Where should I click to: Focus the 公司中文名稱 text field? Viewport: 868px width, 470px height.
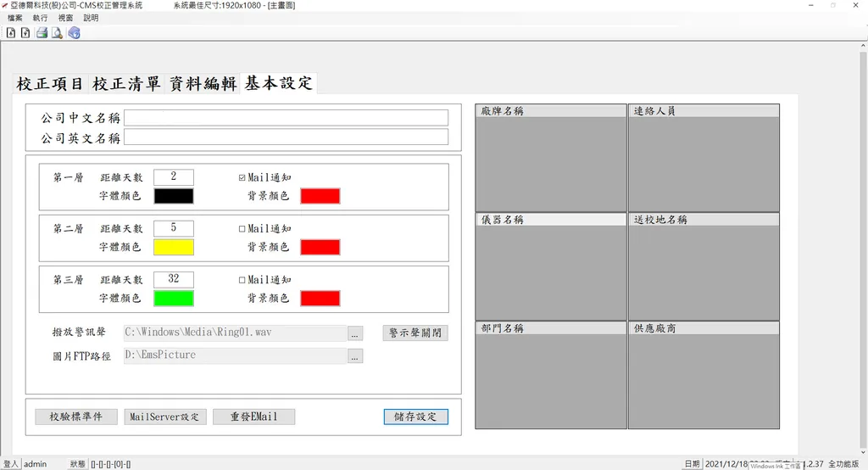[286, 118]
